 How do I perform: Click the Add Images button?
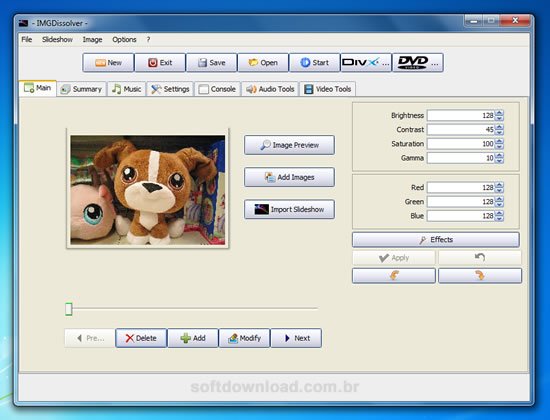pyautogui.click(x=289, y=177)
